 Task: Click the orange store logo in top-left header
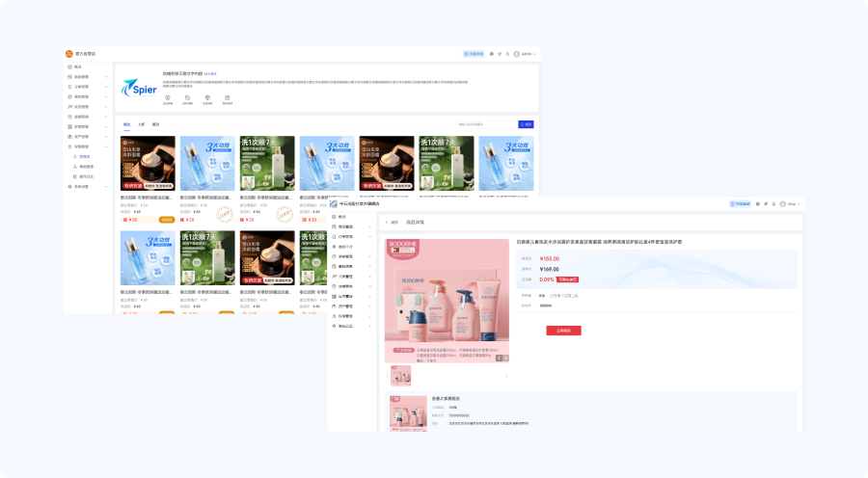[68, 54]
